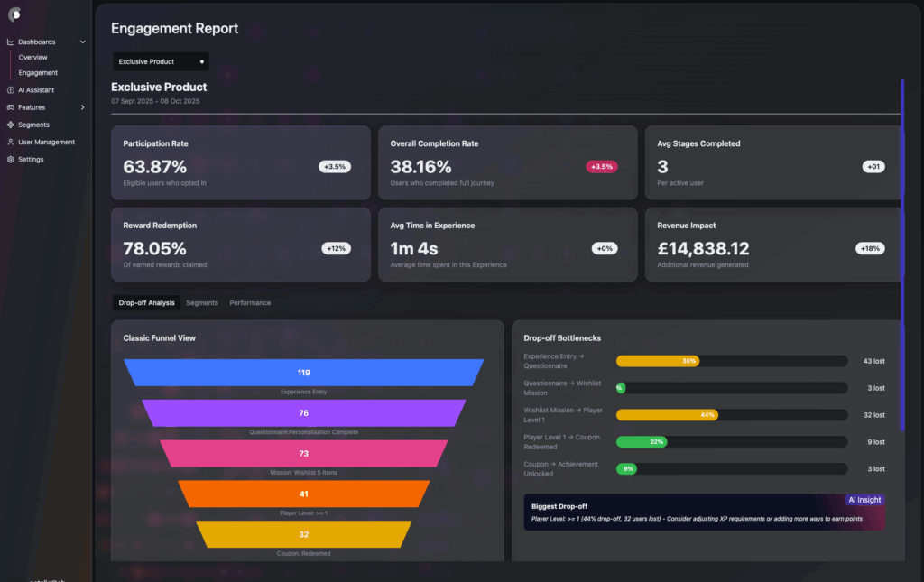
Task: Open the Engagement dashboard
Action: 38,73
